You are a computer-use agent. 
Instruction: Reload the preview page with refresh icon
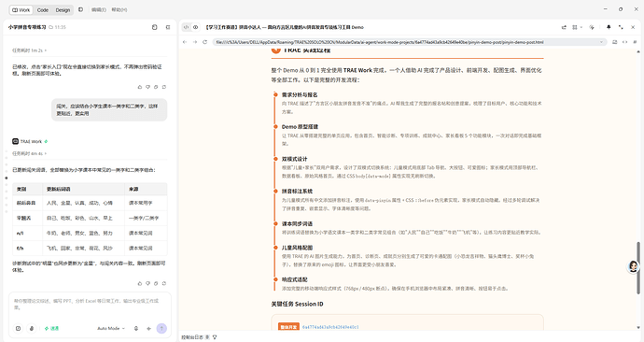[204, 42]
